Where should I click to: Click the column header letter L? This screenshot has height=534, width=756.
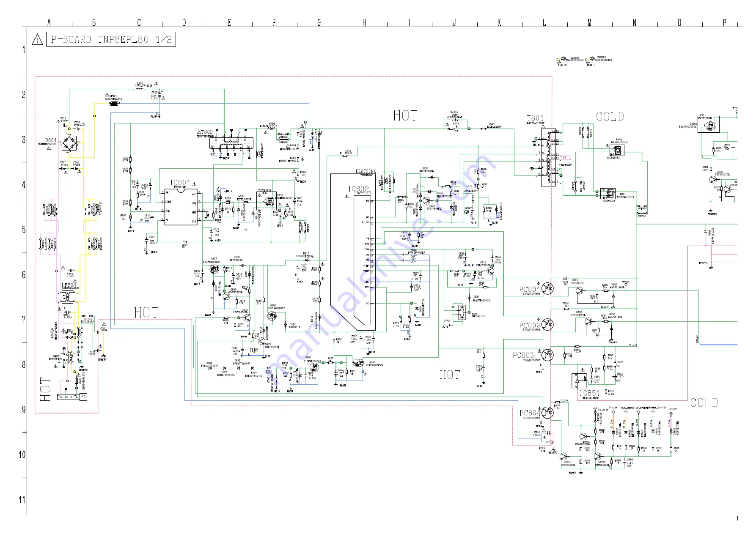pos(544,22)
